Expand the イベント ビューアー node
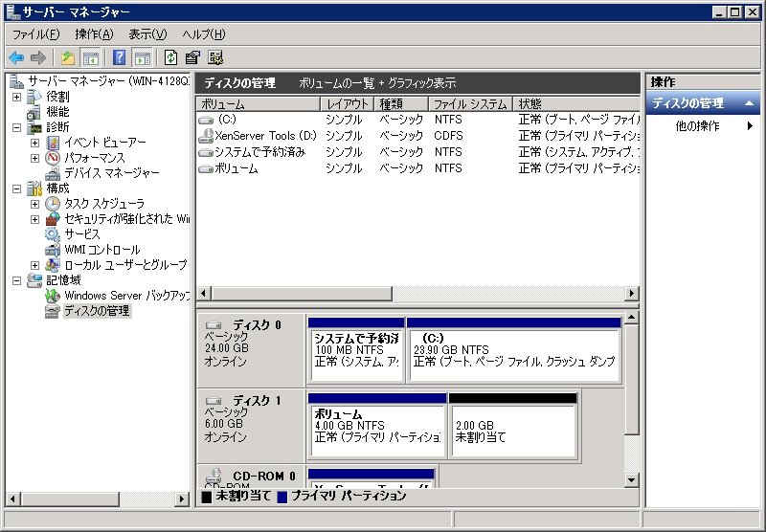 [x=34, y=143]
